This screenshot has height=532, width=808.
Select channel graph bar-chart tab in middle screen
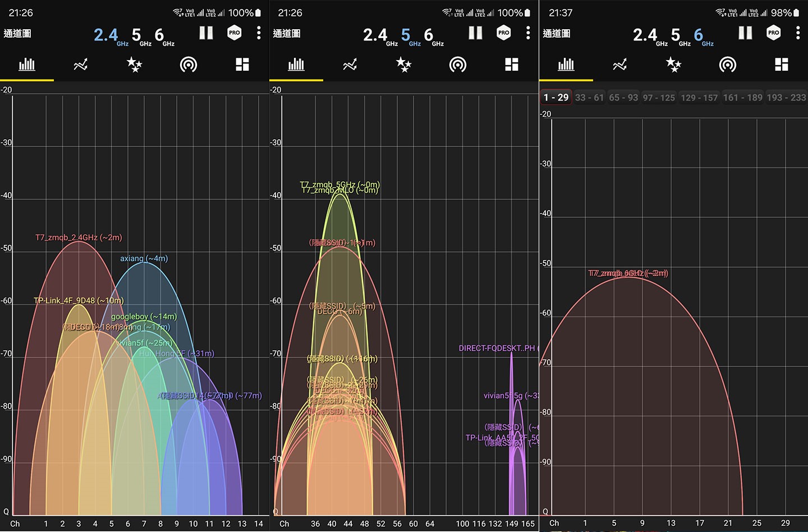tap(296, 65)
